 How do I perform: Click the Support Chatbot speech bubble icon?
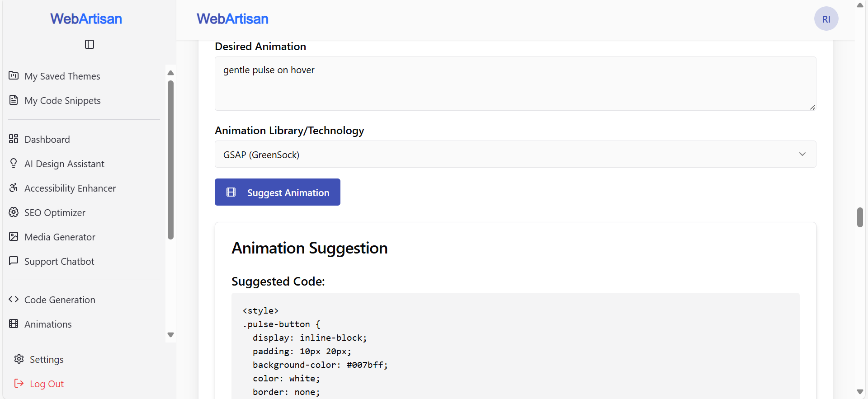tap(14, 261)
